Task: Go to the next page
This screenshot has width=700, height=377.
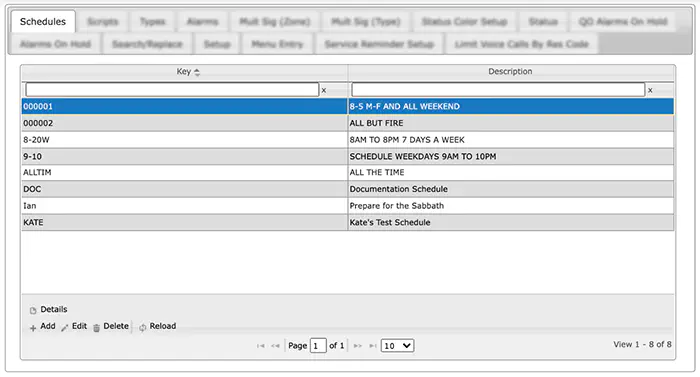Action: [358, 346]
